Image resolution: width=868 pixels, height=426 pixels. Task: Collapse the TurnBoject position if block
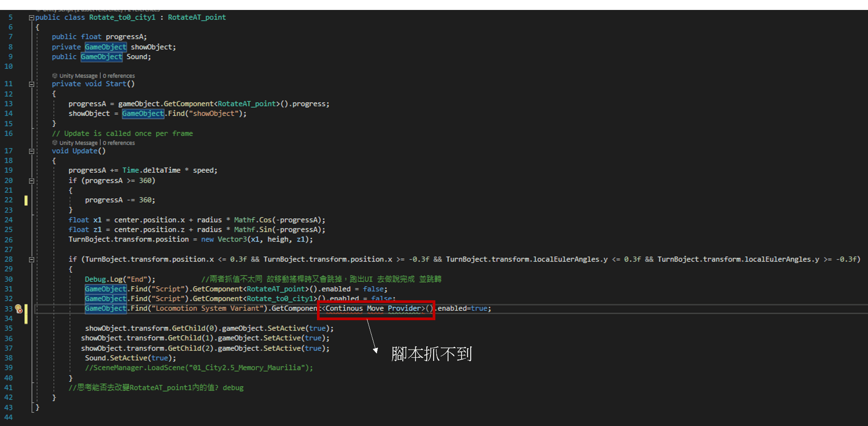[31, 259]
